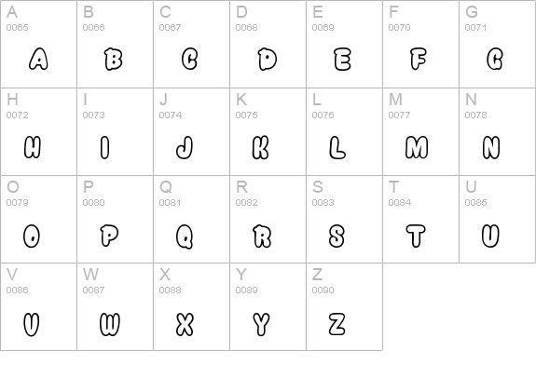Select the bubble letter B glyph

coord(114,59)
